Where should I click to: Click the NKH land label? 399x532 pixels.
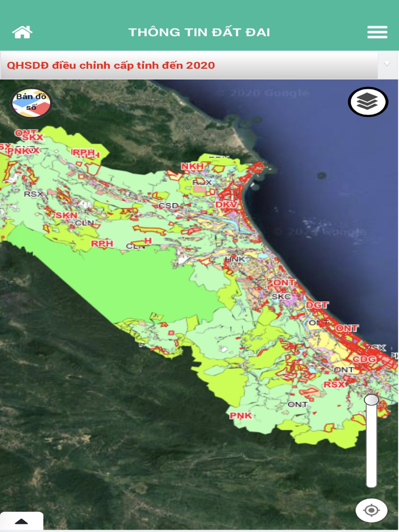(192, 166)
